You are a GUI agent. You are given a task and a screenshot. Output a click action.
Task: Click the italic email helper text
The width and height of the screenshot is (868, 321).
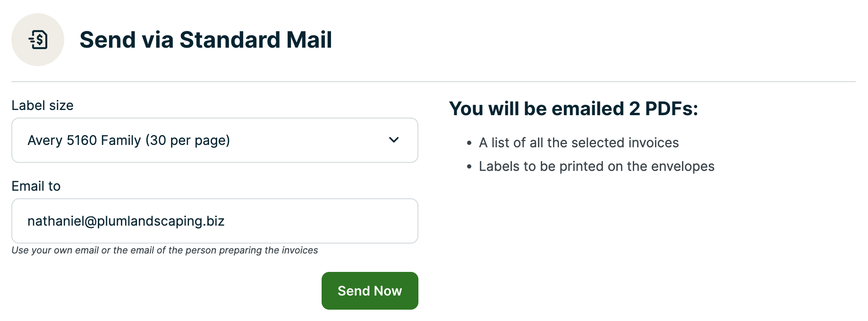164,250
